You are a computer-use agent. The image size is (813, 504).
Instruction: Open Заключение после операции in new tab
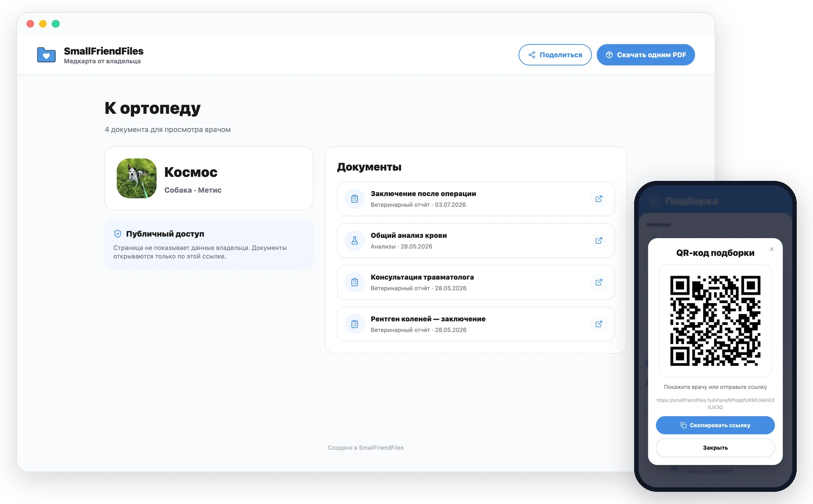click(x=599, y=199)
